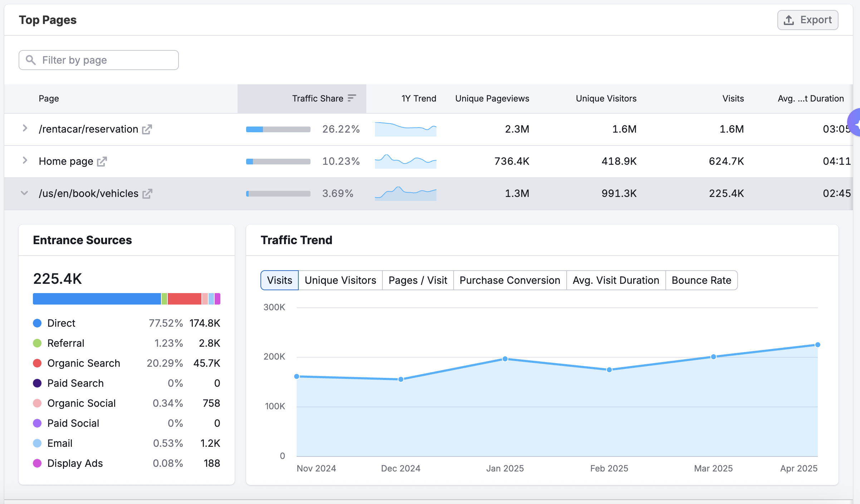
Task: Select the Bounce Rate tab
Action: (701, 280)
